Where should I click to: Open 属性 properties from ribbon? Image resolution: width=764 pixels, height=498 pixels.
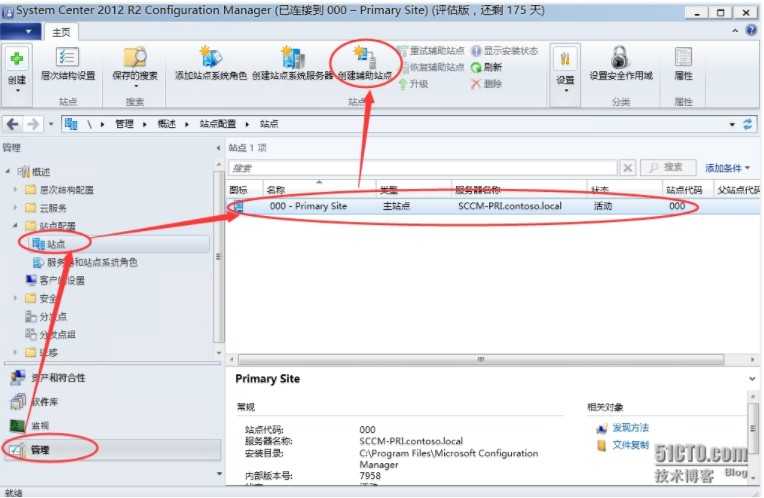(683, 63)
